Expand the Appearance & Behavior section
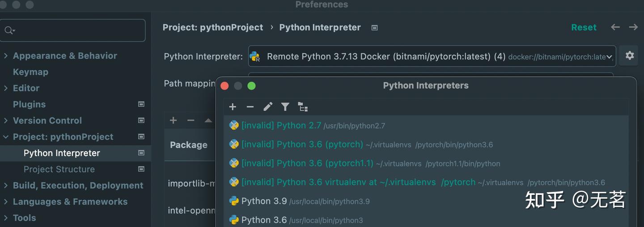This screenshot has width=644, height=227. coord(6,56)
